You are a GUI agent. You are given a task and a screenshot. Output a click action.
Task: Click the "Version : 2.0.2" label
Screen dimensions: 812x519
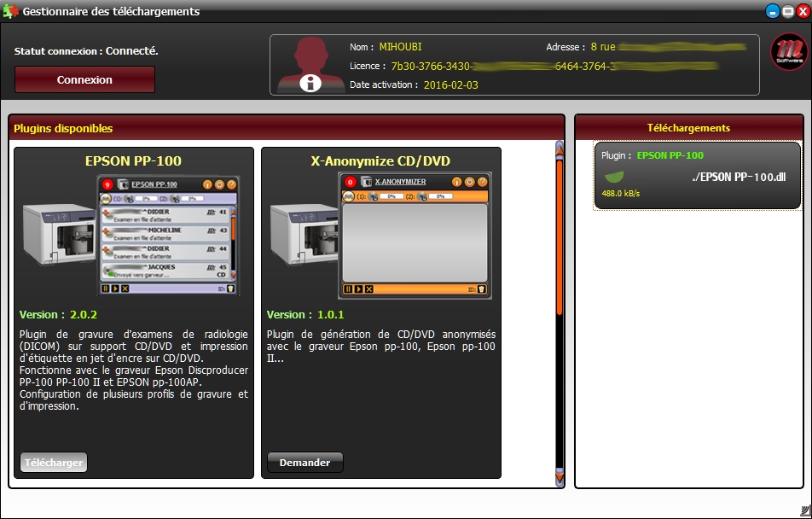(x=58, y=315)
